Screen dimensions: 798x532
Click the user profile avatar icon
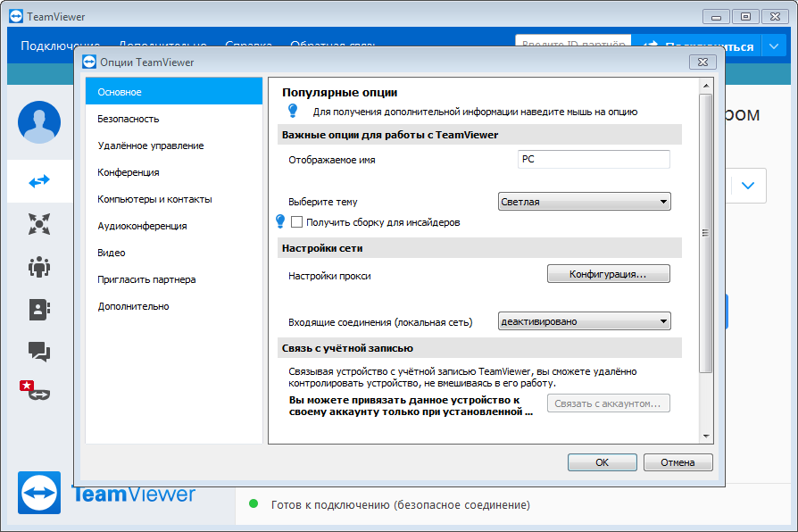[x=39, y=122]
